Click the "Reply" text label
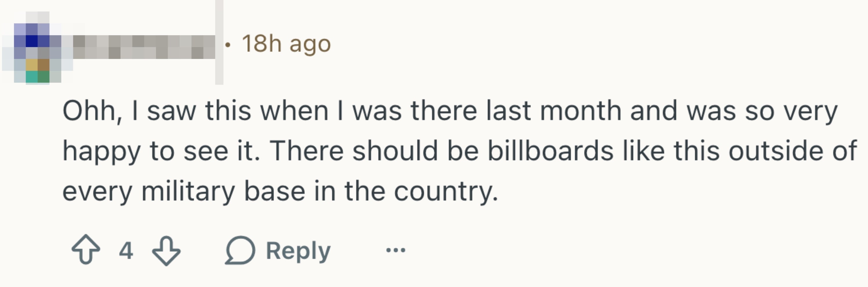 [298, 251]
